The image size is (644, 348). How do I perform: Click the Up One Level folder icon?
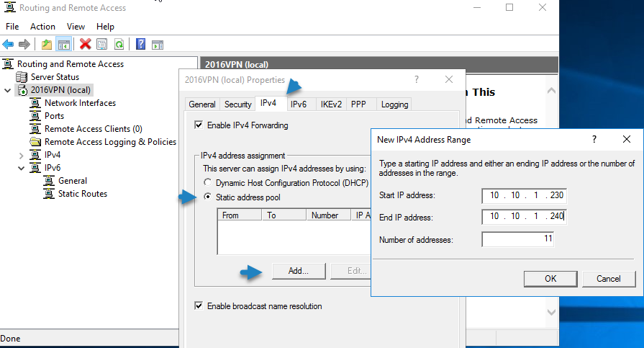click(x=47, y=44)
